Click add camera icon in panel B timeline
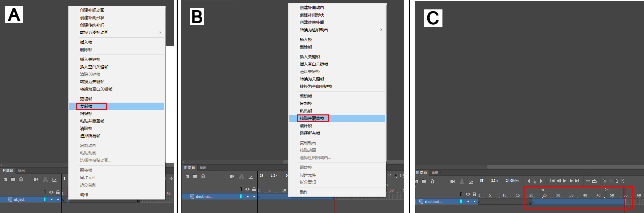Image resolution: width=644 pixels, height=213 pixels. 232,176
